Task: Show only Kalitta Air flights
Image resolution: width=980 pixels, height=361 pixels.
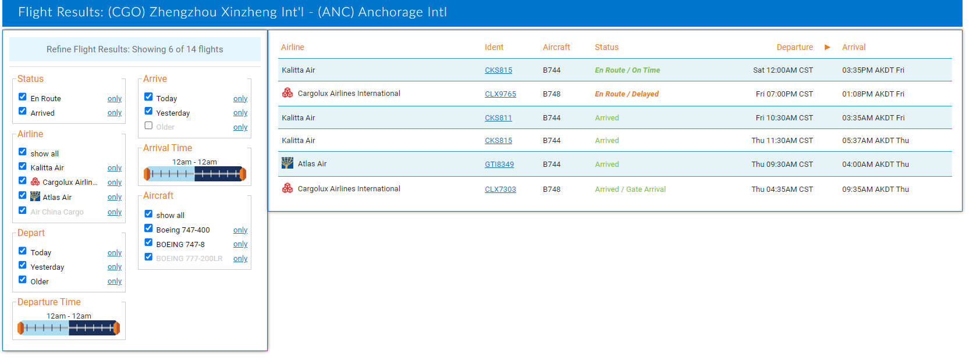Action: [x=115, y=168]
